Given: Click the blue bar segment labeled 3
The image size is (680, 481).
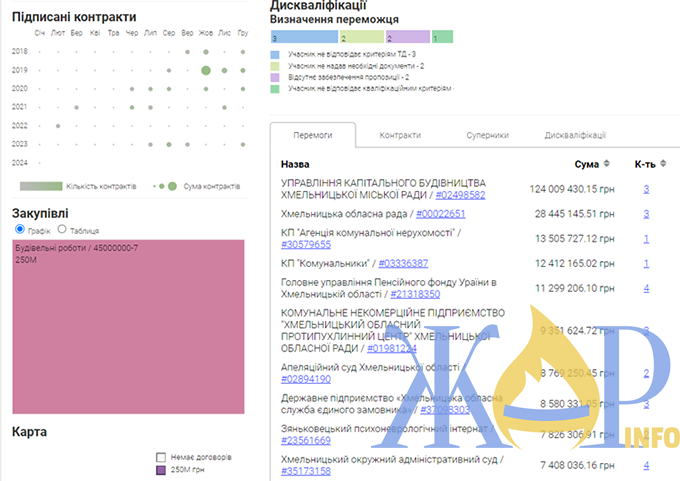Looking at the screenshot, I should click(304, 36).
